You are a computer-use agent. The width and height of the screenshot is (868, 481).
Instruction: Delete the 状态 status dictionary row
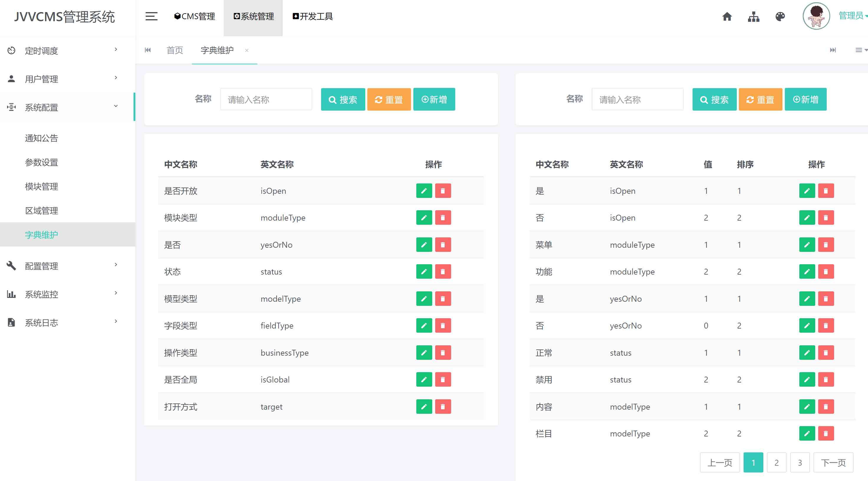point(443,272)
